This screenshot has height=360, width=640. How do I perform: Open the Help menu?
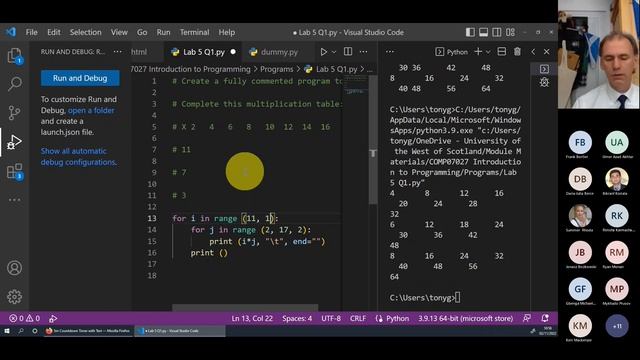click(x=227, y=32)
